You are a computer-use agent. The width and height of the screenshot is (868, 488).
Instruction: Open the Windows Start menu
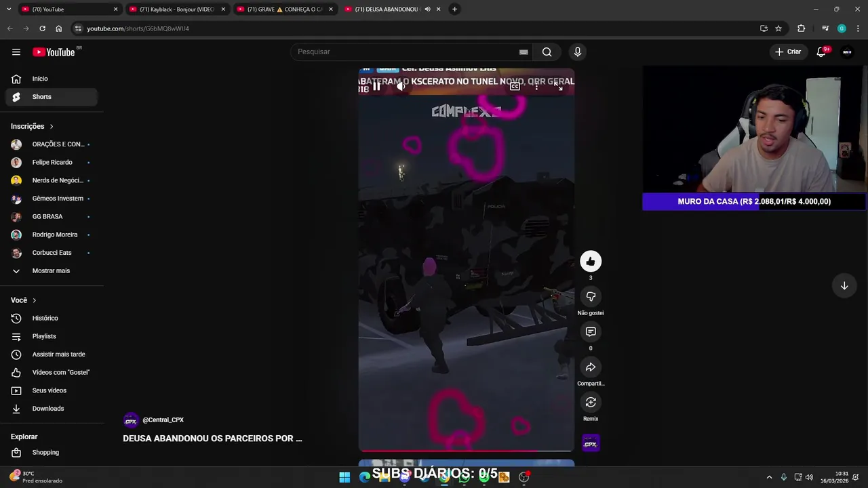coord(344,477)
